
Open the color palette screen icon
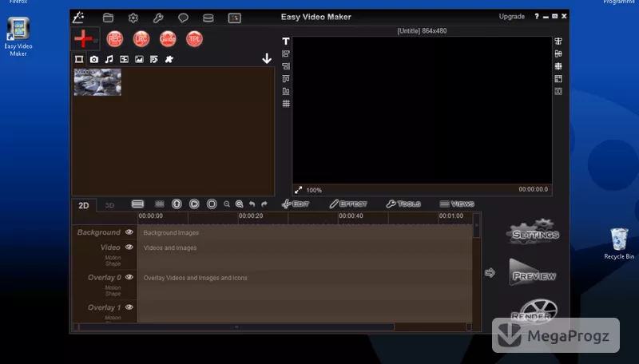click(234, 18)
